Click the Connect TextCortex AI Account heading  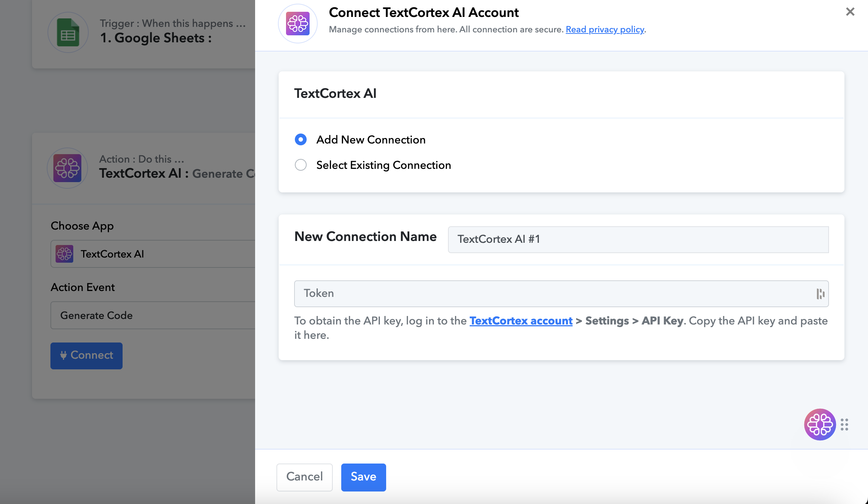[424, 13]
